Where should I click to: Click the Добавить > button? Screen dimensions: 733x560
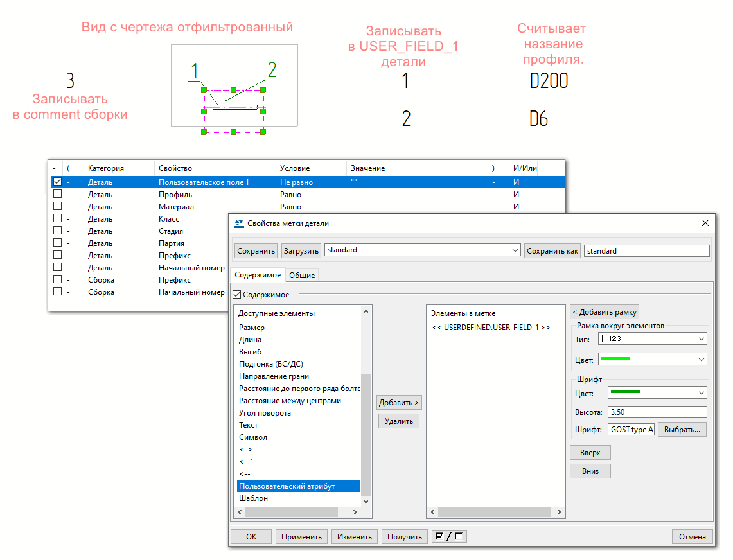[399, 403]
